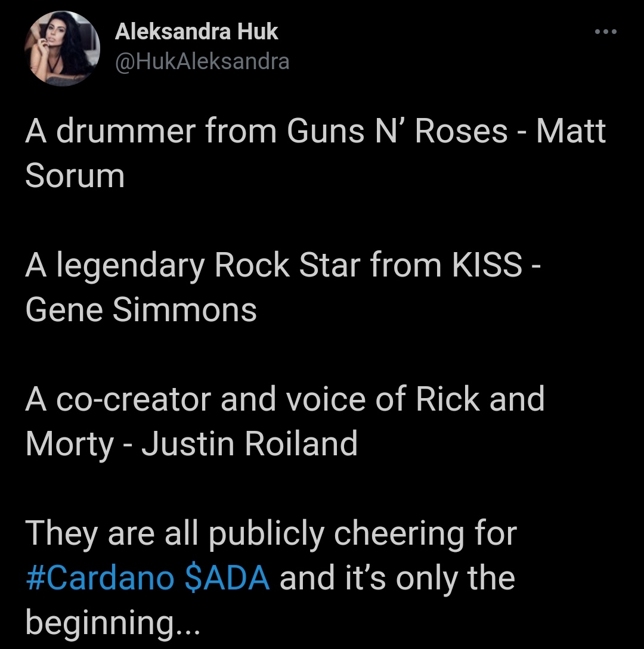Click the 'and it's only the' text
The height and width of the screenshot is (649, 644).
(x=397, y=578)
